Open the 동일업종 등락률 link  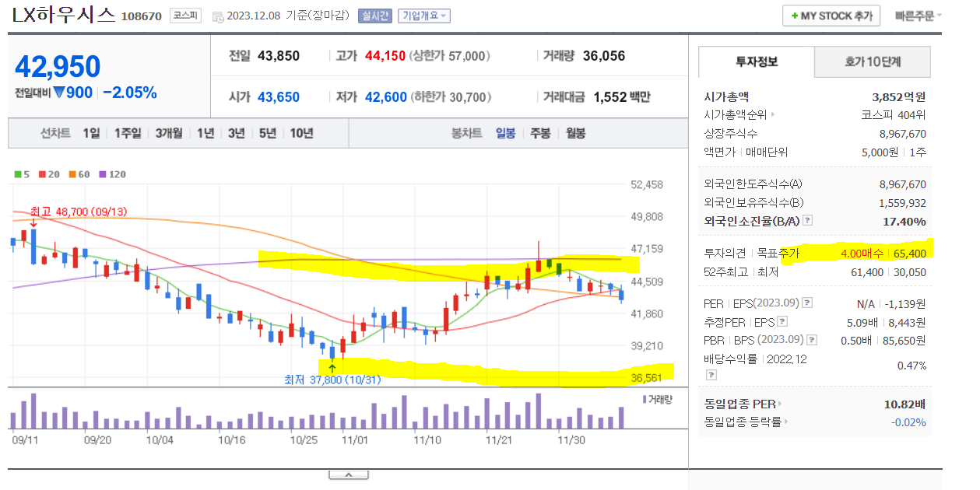[745, 422]
